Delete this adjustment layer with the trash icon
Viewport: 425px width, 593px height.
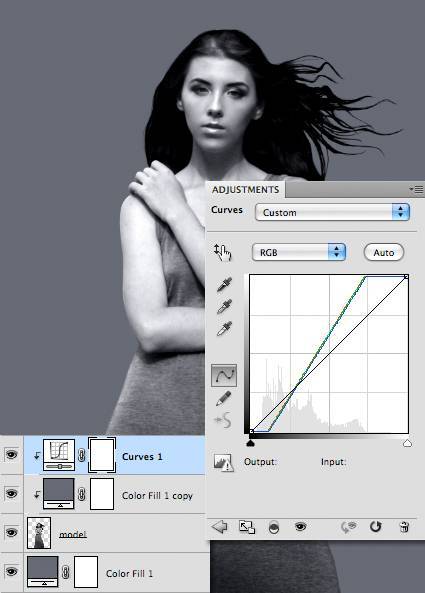[404, 526]
